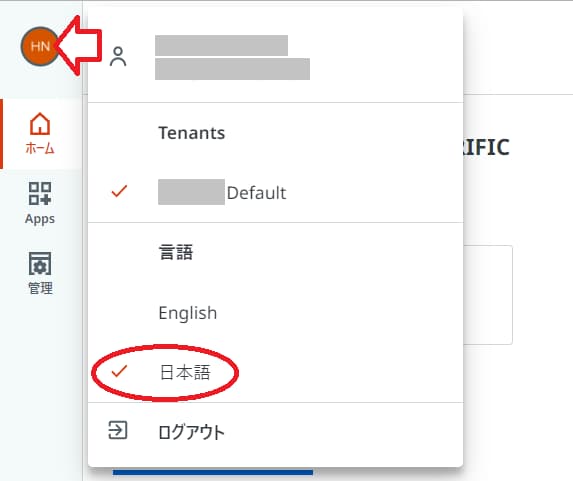Click the HN user avatar circle
The height and width of the screenshot is (481, 573).
click(x=40, y=46)
